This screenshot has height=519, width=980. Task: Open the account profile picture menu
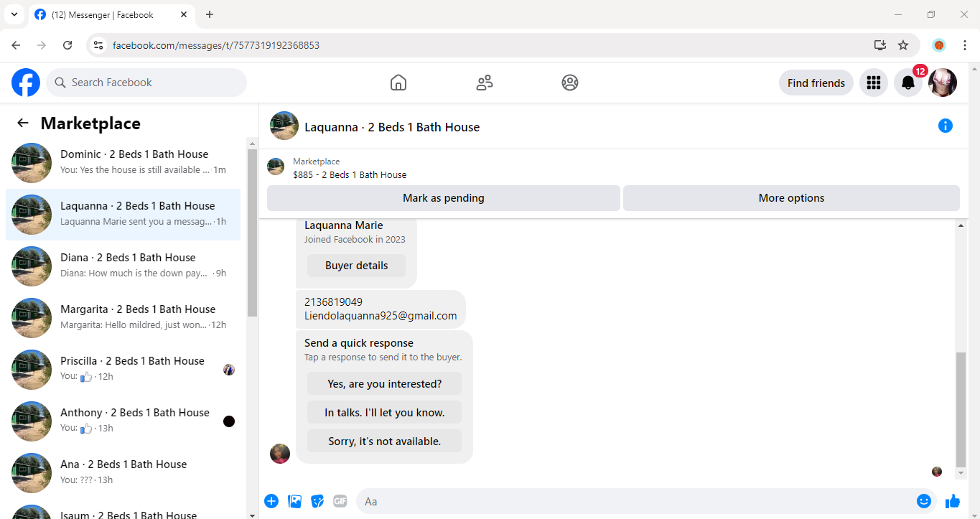[943, 83]
